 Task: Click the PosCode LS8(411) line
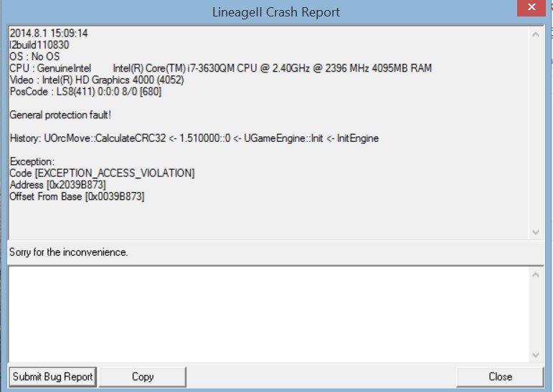pos(85,92)
